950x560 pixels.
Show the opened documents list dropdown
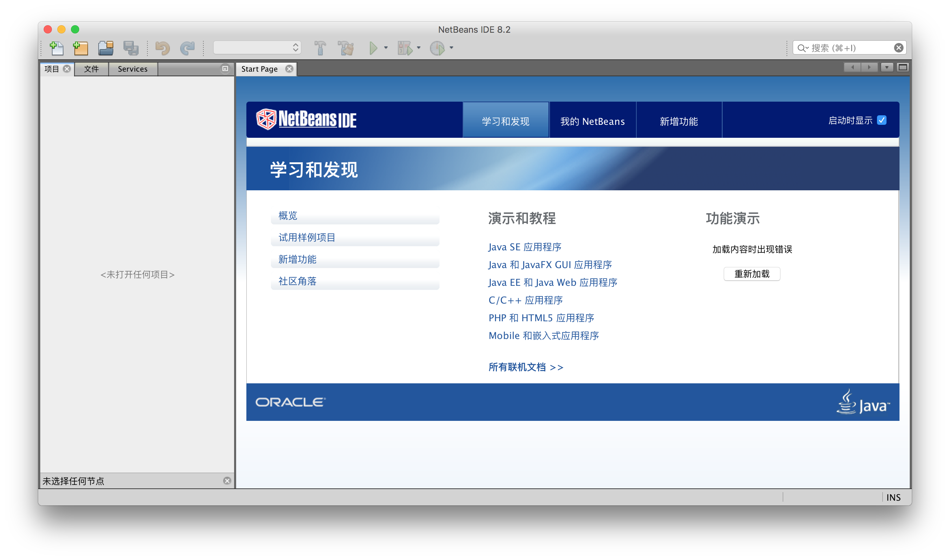(x=887, y=67)
